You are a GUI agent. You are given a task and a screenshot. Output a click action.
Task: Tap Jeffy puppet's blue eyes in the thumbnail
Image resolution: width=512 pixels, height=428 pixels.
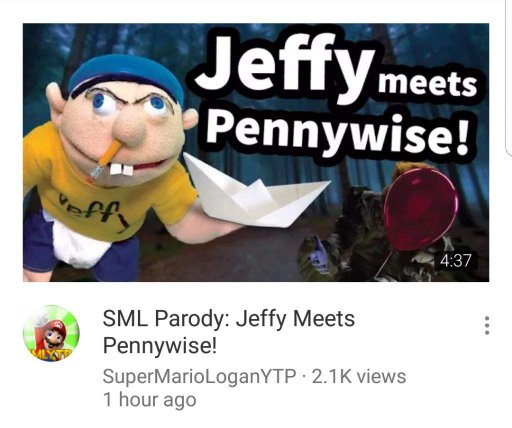[x=129, y=104]
